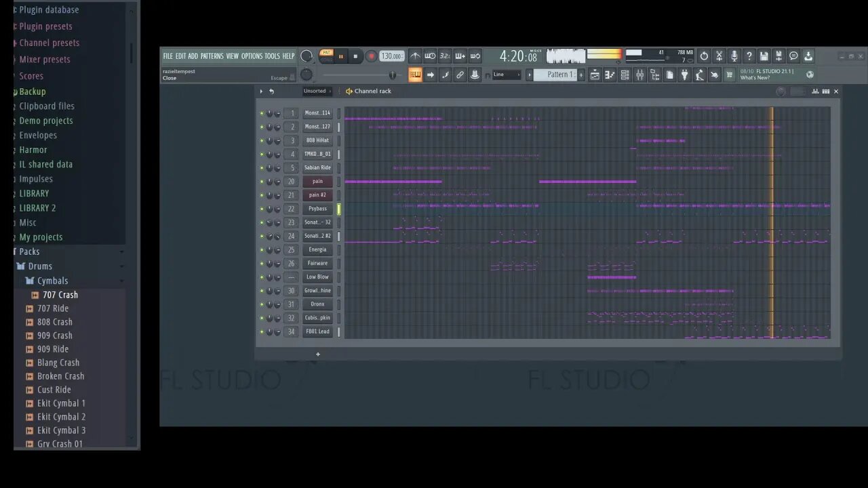Click the 130.000 tempo field
Image resolution: width=868 pixels, height=488 pixels.
pos(391,56)
